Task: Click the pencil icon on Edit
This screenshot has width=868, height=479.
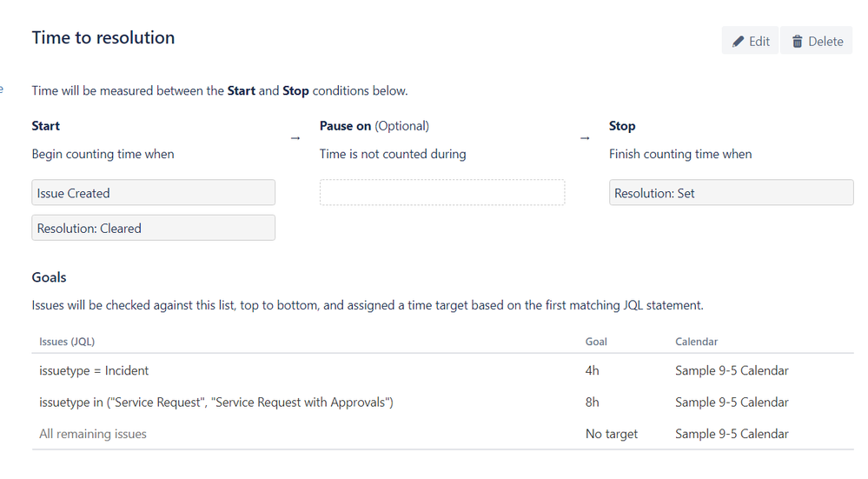Action: 738,42
